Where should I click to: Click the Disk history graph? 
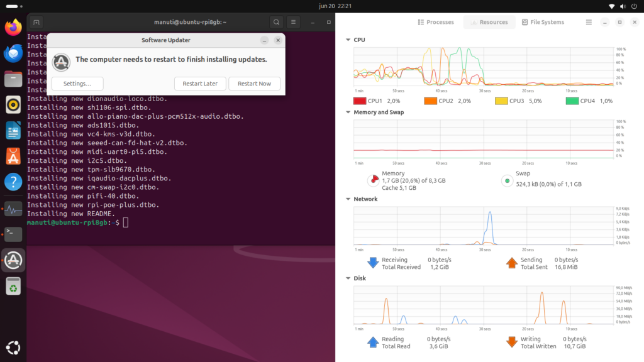tap(484, 305)
